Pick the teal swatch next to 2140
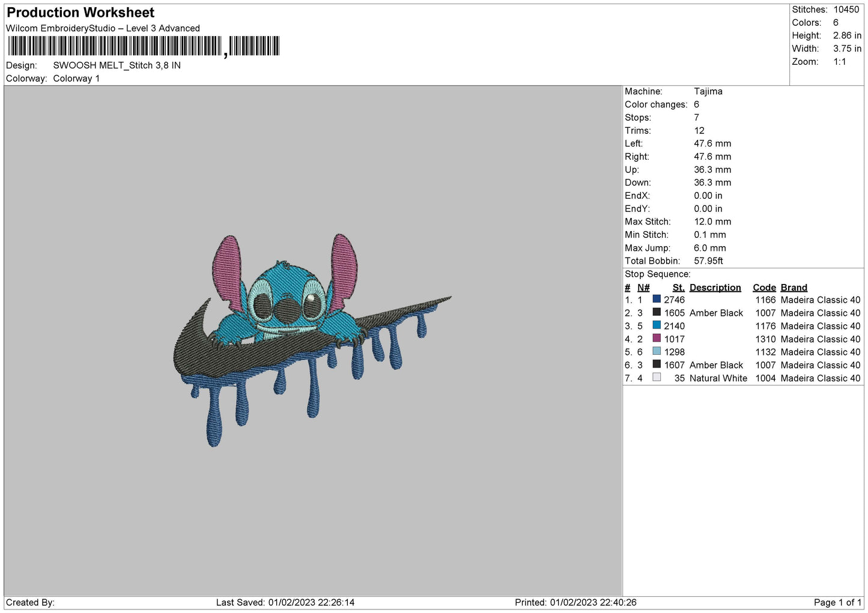 click(657, 325)
